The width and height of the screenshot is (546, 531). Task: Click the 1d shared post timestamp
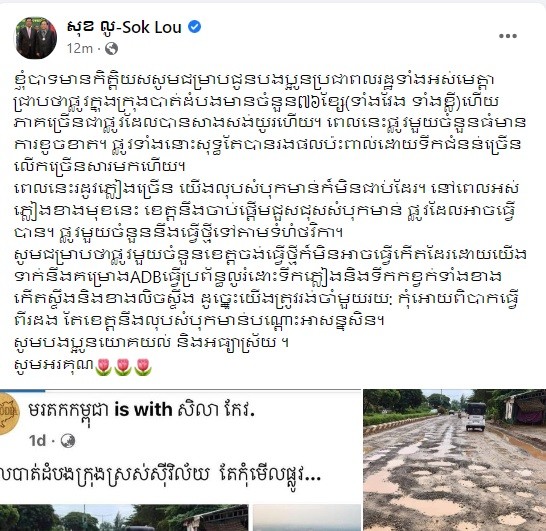click(38, 441)
